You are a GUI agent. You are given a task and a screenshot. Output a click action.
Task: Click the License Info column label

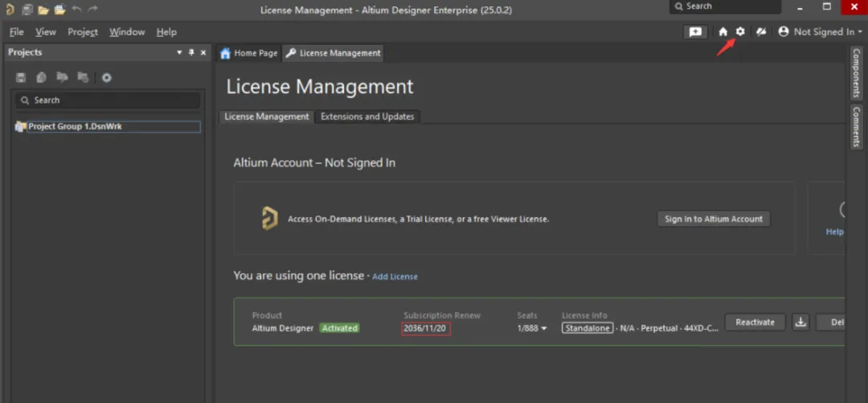[584, 315]
